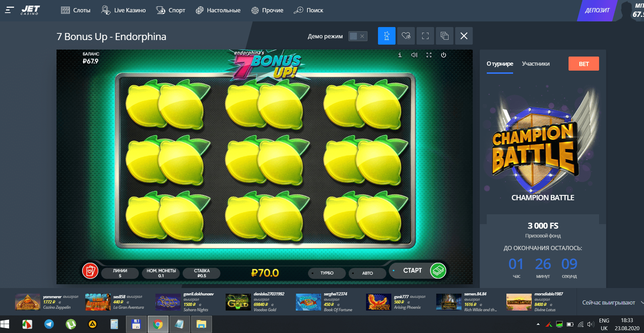Viewport: 644px width, 333px height.
Task: Change the НОМ. МОНЕТЫ coin value
Action: (161, 273)
